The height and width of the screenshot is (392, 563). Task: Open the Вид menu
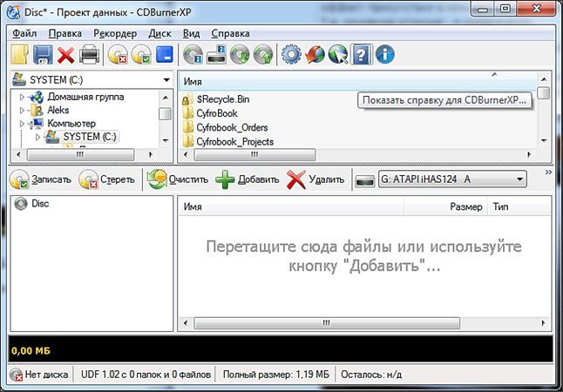[192, 33]
